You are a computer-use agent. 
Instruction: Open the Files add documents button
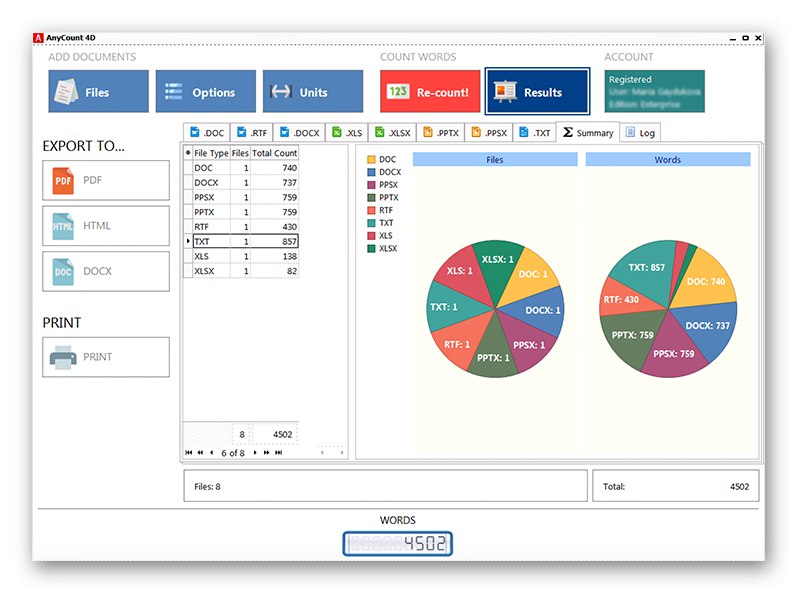(99, 91)
